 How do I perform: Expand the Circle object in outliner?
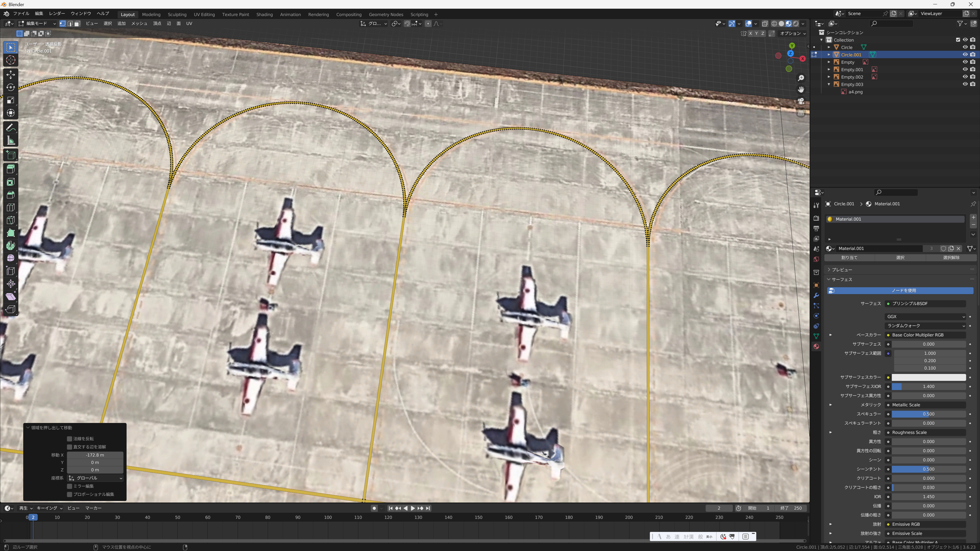[x=829, y=47]
